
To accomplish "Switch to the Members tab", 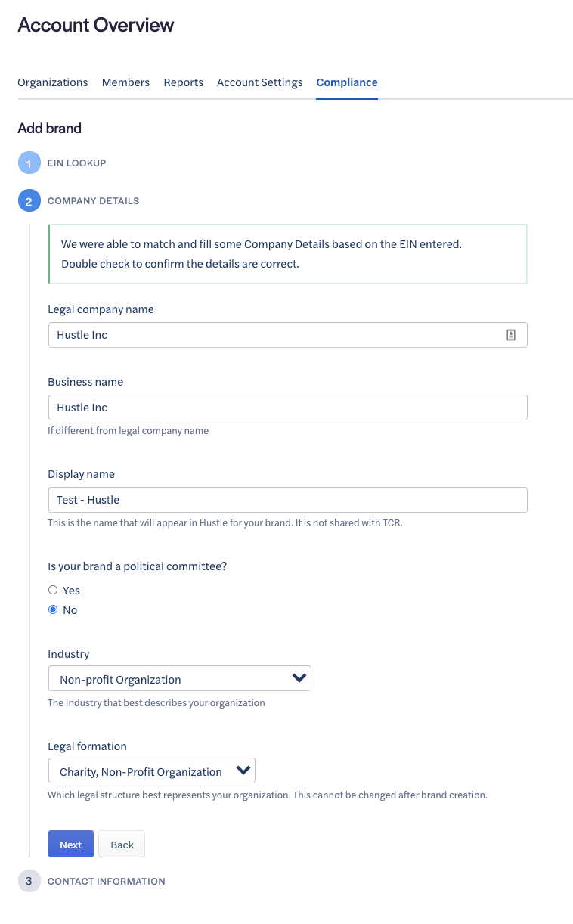I will [125, 82].
